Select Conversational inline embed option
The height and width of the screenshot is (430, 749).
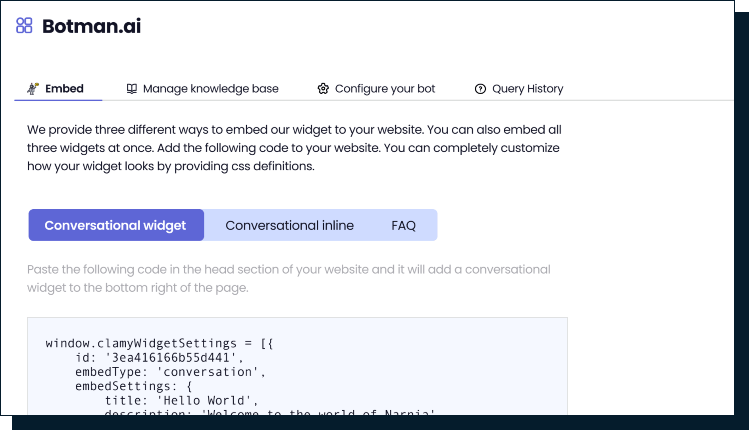(289, 226)
